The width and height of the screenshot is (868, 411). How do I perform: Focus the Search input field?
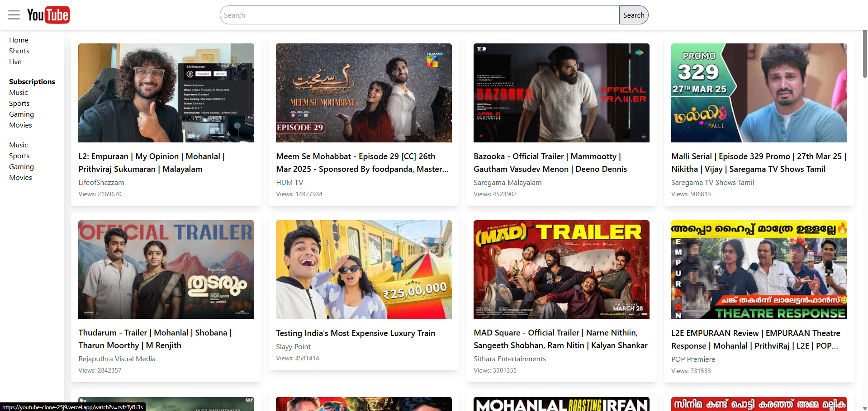click(419, 15)
